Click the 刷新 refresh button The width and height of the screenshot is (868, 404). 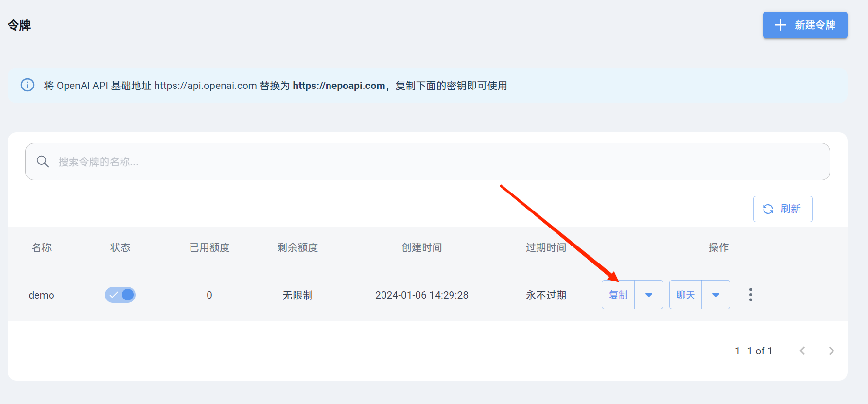782,209
